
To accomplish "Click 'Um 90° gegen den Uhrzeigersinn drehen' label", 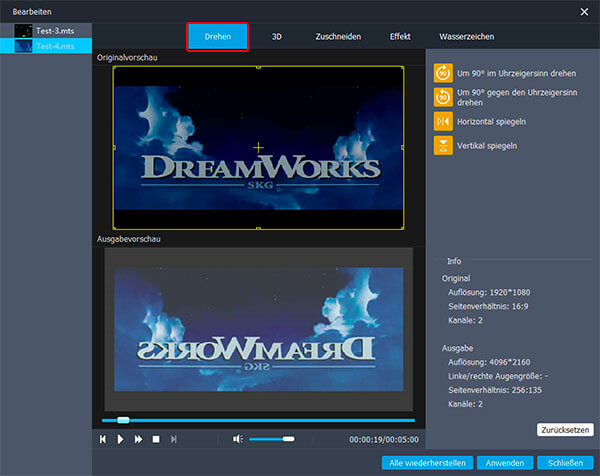I will coord(517,98).
